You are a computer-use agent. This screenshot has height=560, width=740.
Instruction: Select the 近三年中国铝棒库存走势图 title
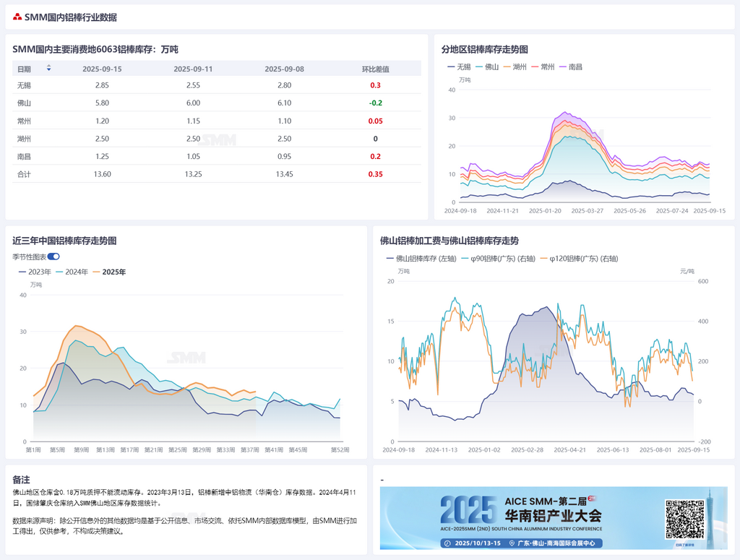coord(64,241)
